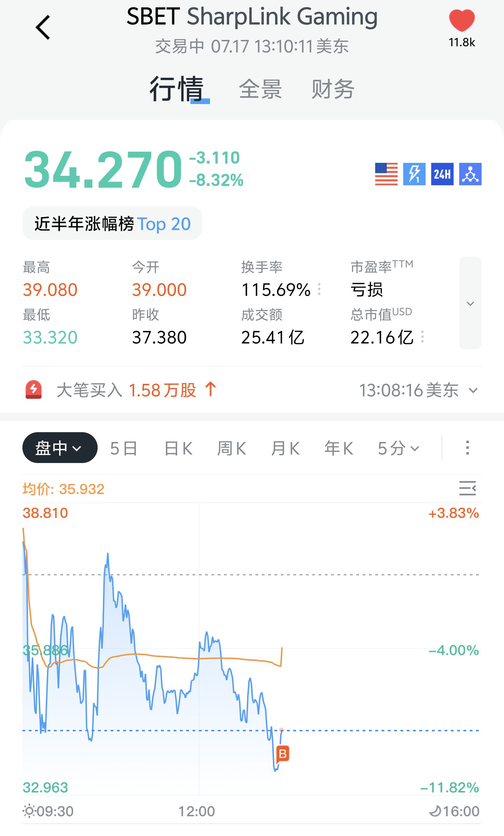Screen dimensions: 504x836
Task: Tap the chart top price 38.810
Action: click(x=45, y=513)
